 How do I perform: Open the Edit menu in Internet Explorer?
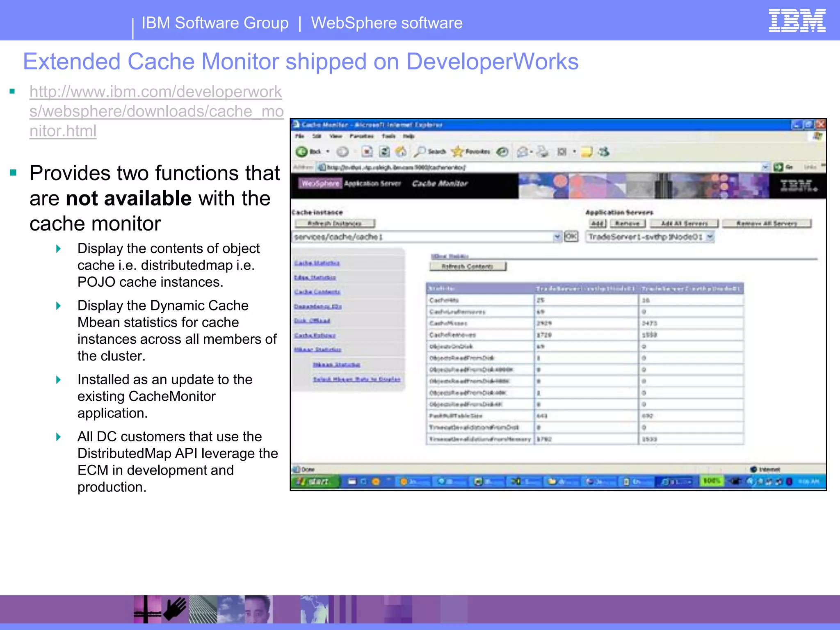pyautogui.click(x=317, y=136)
